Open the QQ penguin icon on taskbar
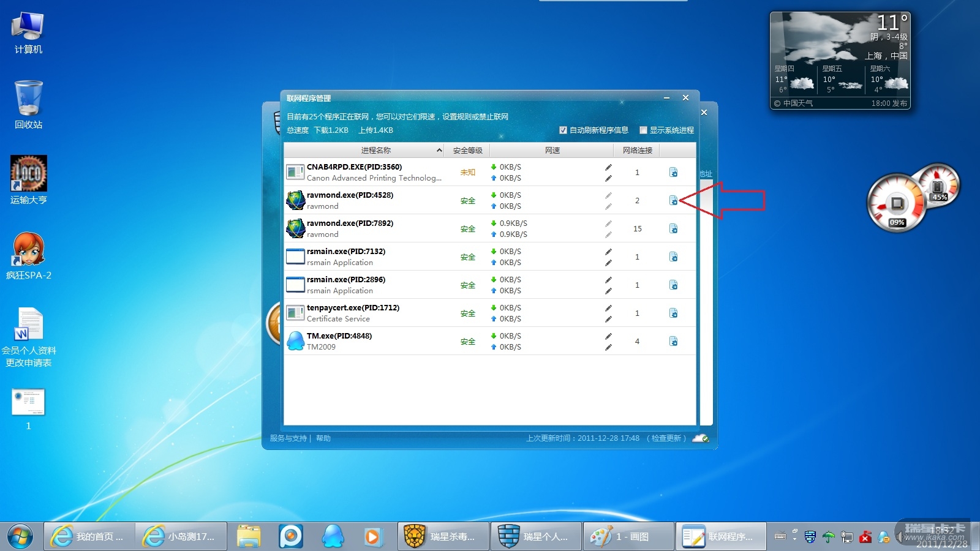 point(333,536)
